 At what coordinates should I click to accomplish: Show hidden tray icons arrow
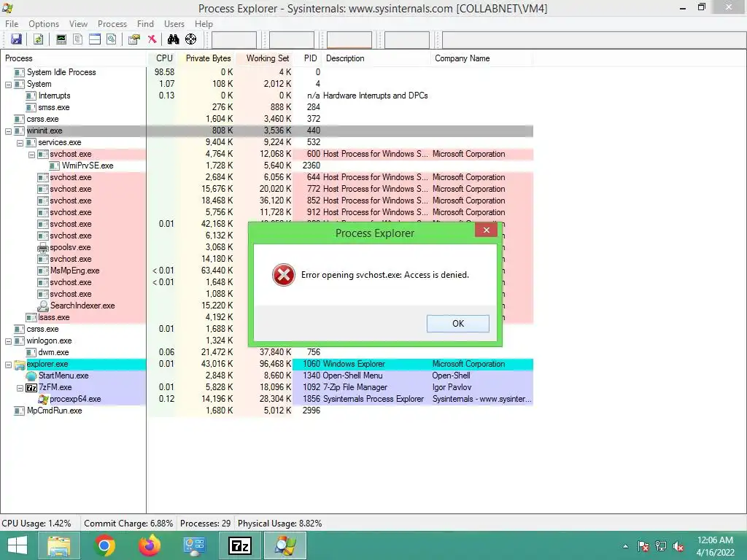(625, 546)
